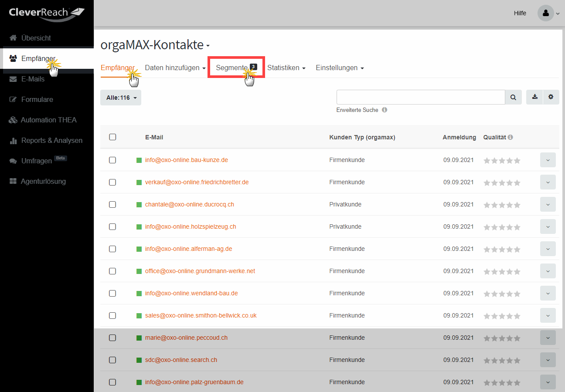Expand row actions for info@oxo-online.bau-kunze.de
Screen dimensions: 565x392
(548, 160)
